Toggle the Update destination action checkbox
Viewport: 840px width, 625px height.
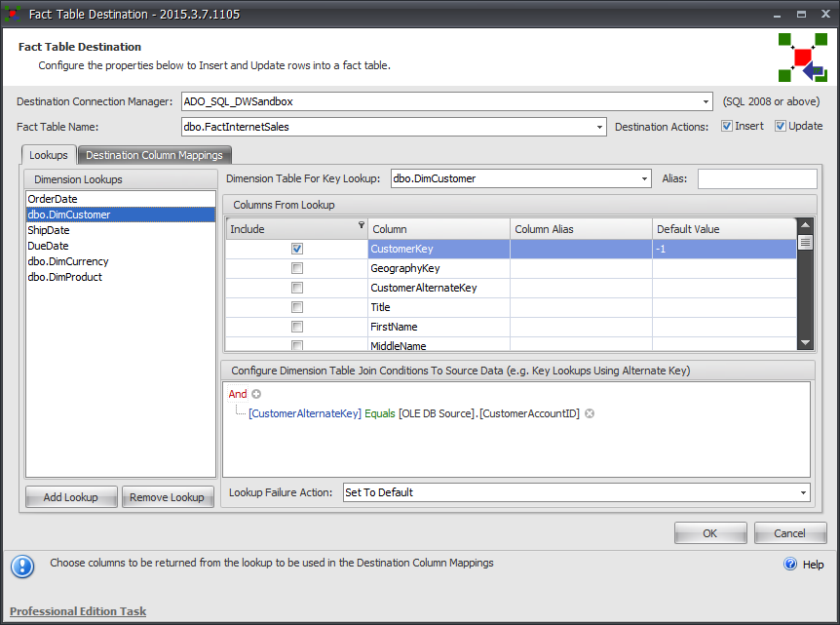point(780,126)
